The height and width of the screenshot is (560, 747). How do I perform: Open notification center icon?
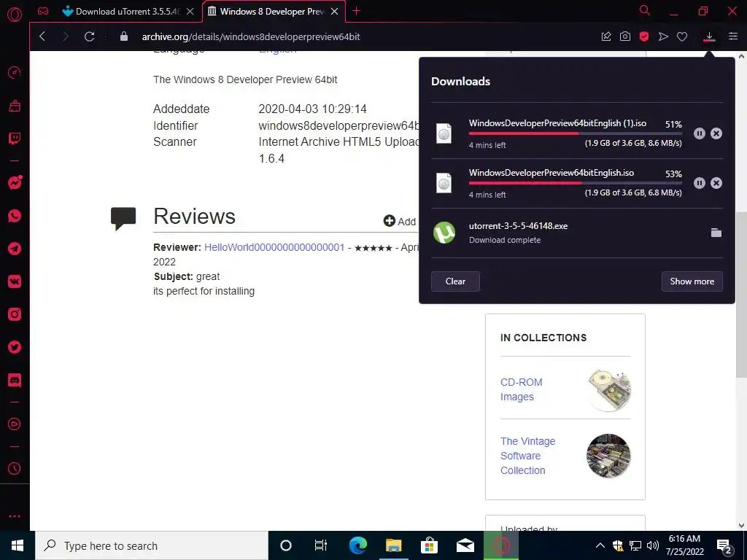click(724, 546)
